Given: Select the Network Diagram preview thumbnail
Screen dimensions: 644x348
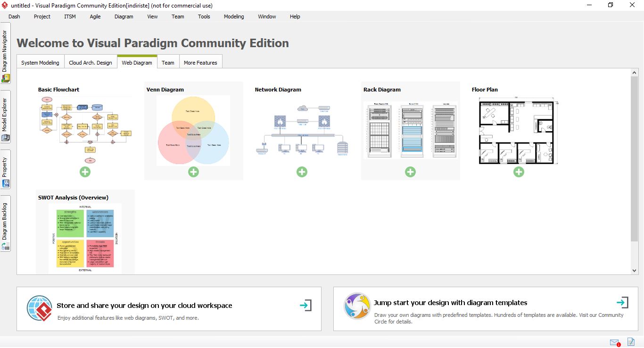Looking at the screenshot, I should click(302, 130).
